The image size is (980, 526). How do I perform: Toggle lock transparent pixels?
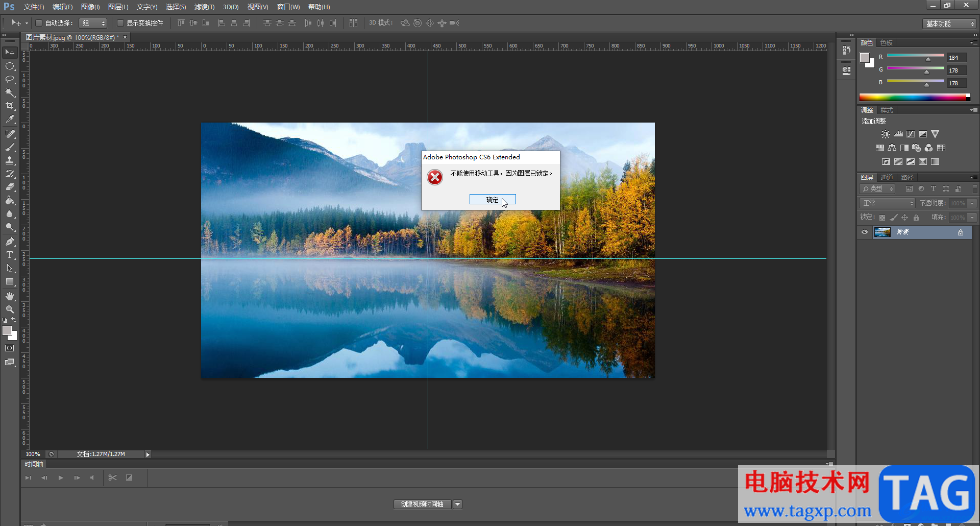pyautogui.click(x=882, y=218)
